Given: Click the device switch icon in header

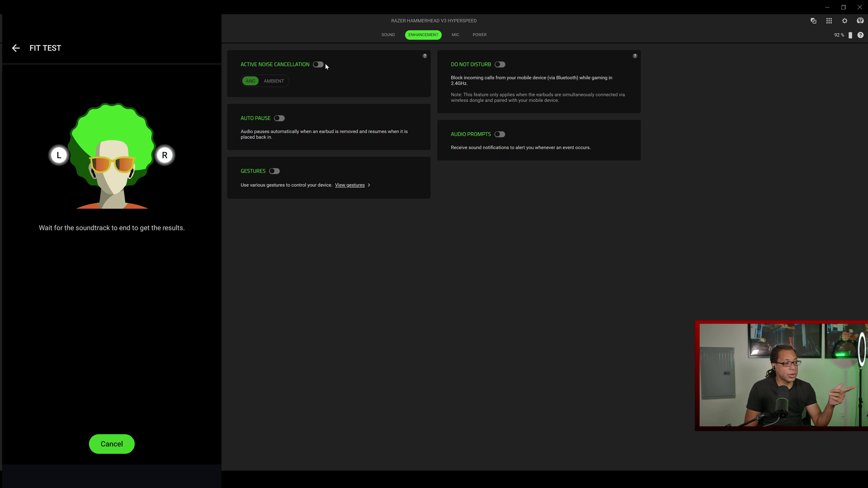Looking at the screenshot, I should click(x=813, y=21).
